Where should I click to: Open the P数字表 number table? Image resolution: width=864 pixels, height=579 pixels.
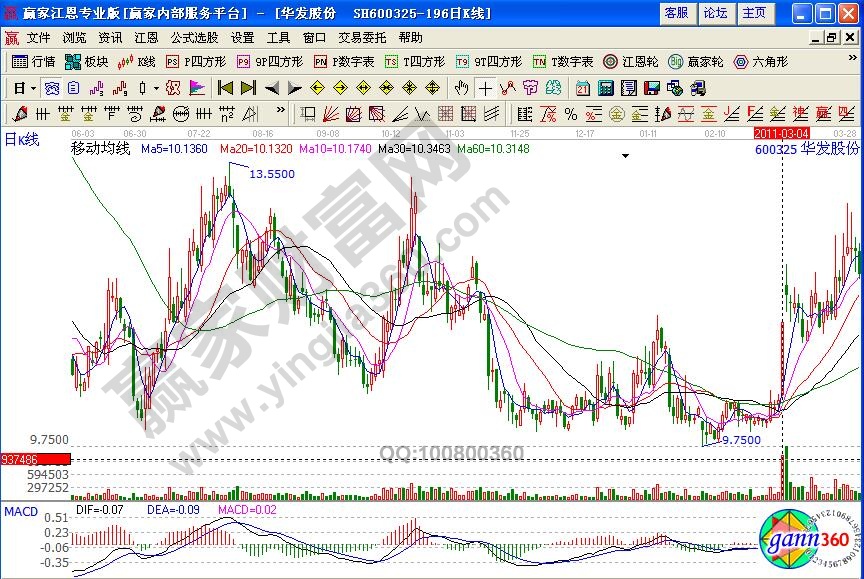click(344, 62)
